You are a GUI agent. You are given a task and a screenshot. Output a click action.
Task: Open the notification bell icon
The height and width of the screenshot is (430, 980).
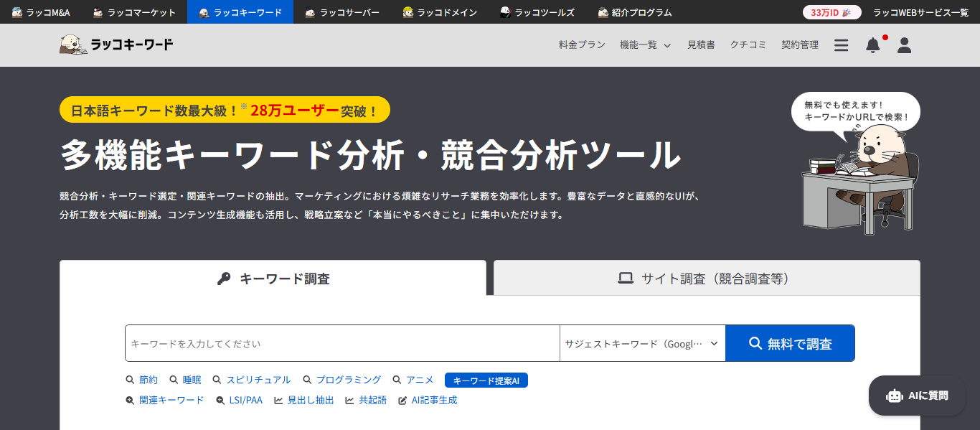point(872,45)
